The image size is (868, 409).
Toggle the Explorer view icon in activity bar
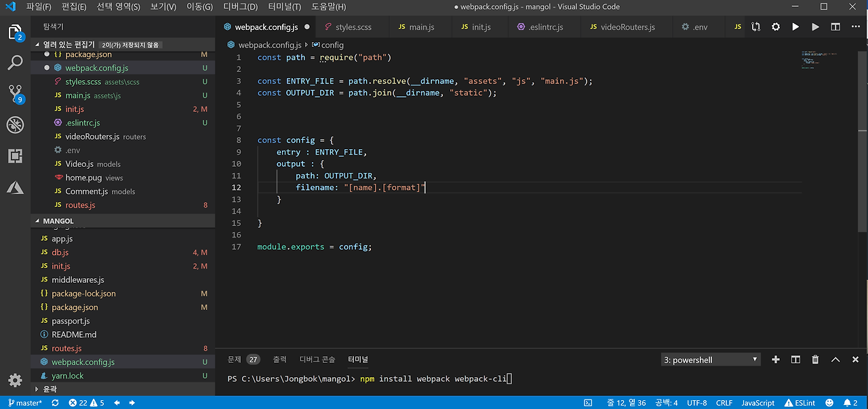(x=15, y=32)
